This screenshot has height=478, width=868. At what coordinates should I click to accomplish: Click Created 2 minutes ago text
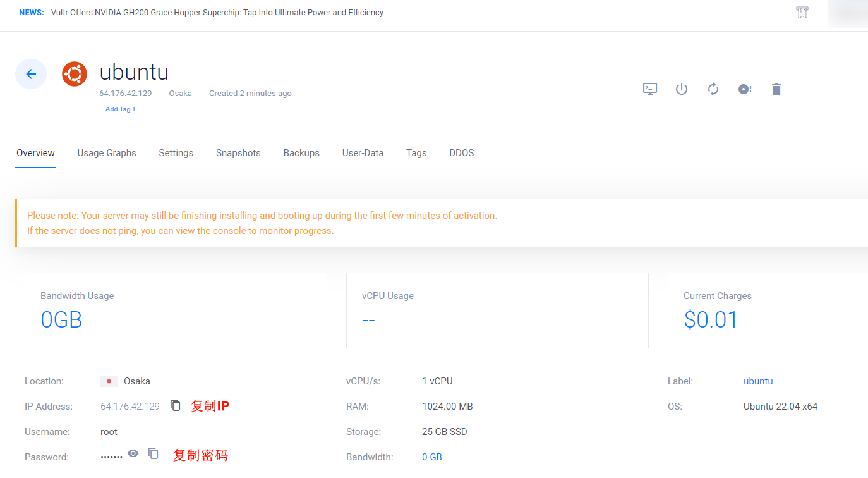(x=250, y=94)
